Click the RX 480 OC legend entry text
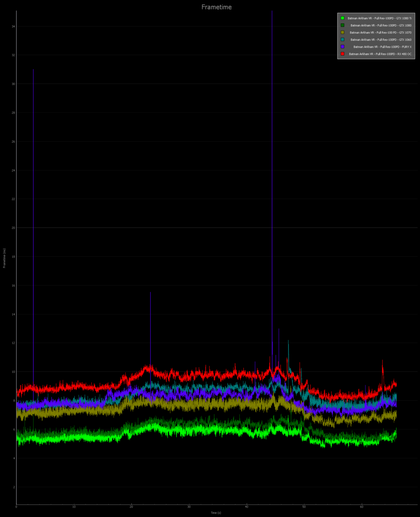420x517 pixels. coord(380,54)
